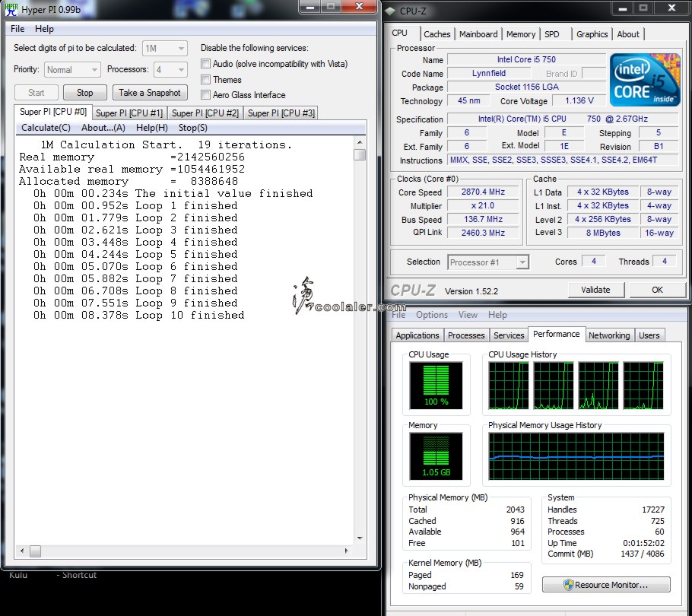Image resolution: width=692 pixels, height=616 pixels.
Task: Enable the Audio service checkbox
Action: [x=205, y=64]
